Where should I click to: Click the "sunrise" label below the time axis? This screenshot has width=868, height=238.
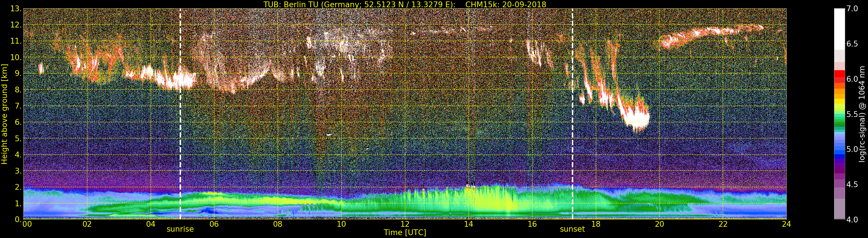[x=180, y=229]
